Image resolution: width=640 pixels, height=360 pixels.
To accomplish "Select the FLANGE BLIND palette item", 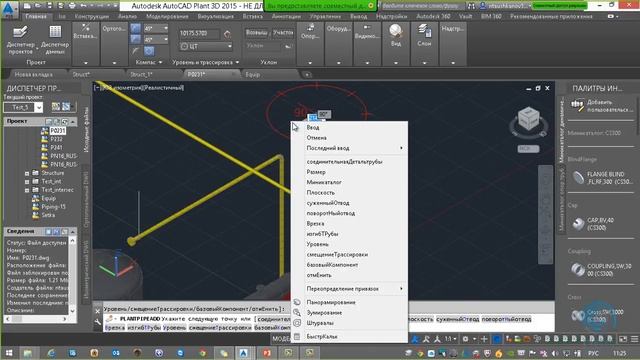I will pyautogui.click(x=600, y=178).
